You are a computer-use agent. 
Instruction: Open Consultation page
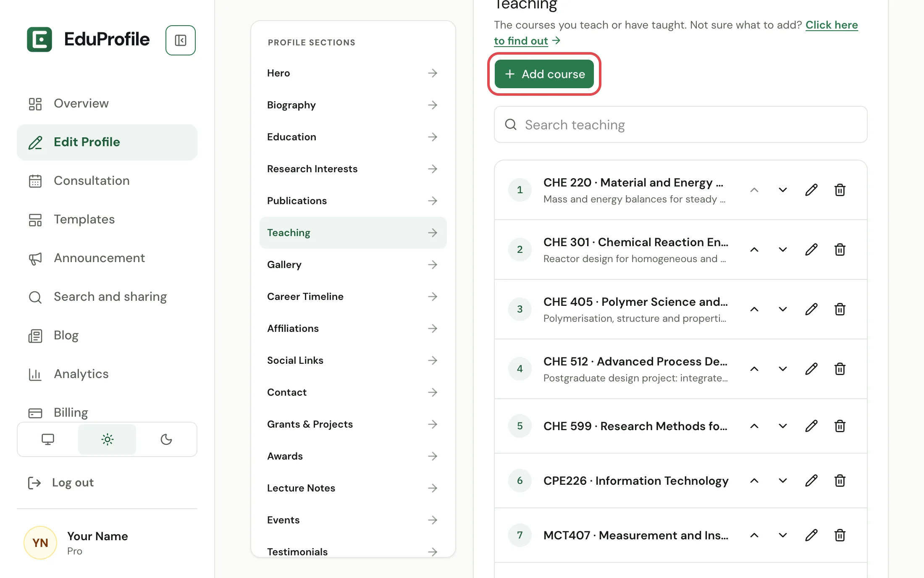[x=107, y=181]
